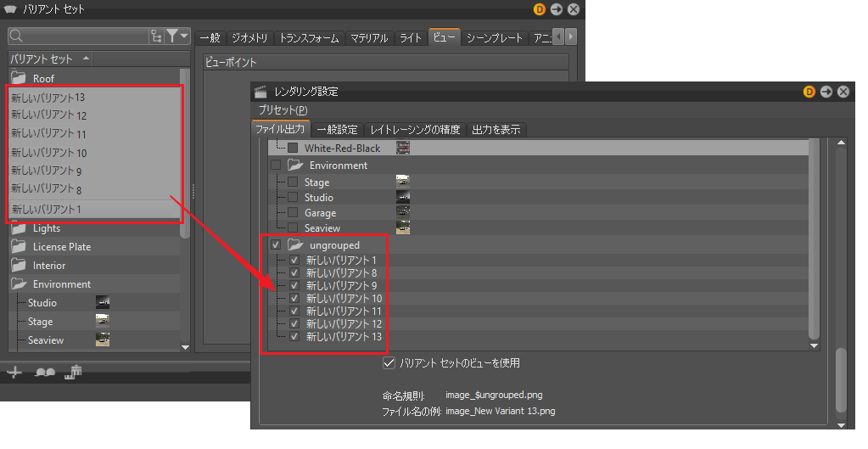This screenshot has height=449, width=868.
Task: Click the White-Red-Black thumbnail
Action: [x=403, y=148]
